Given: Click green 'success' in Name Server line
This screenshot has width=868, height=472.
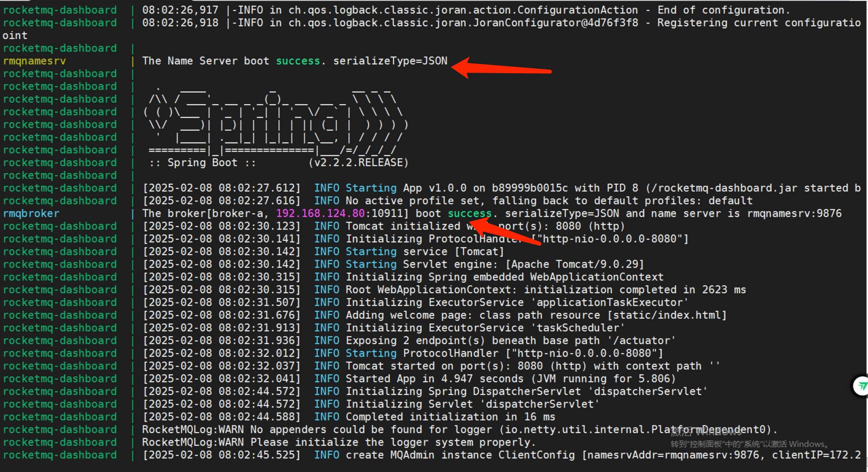Looking at the screenshot, I should pyautogui.click(x=298, y=61).
